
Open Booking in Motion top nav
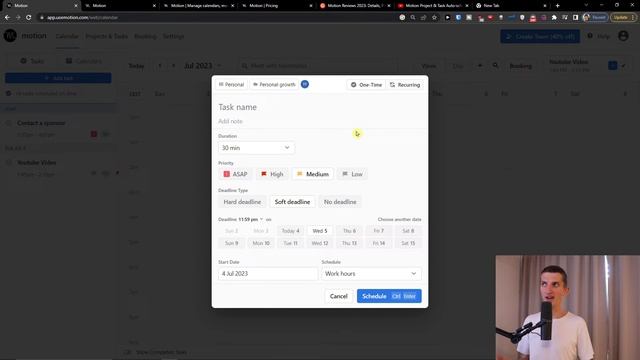[145, 36]
